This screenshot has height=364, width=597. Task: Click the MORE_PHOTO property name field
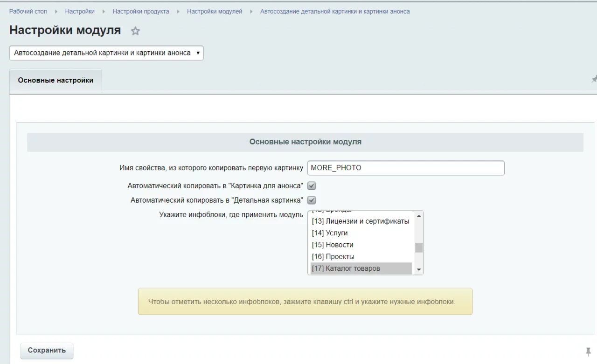click(x=405, y=168)
